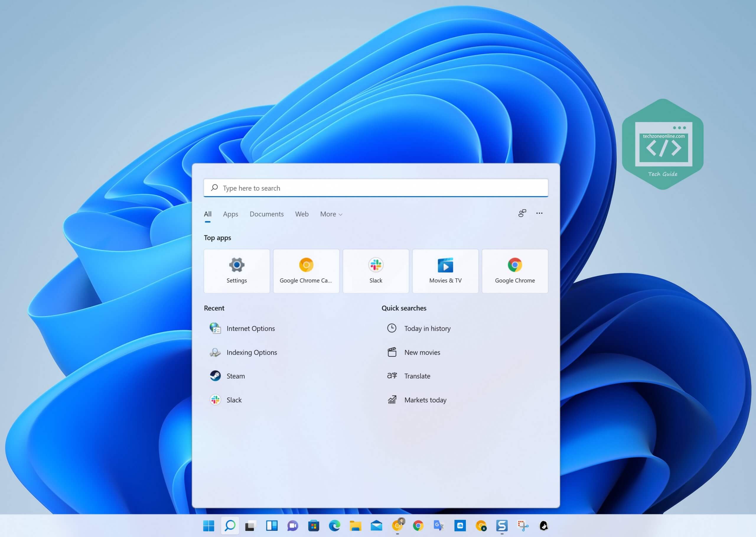Open Indexing Options from Recent list

tap(251, 352)
